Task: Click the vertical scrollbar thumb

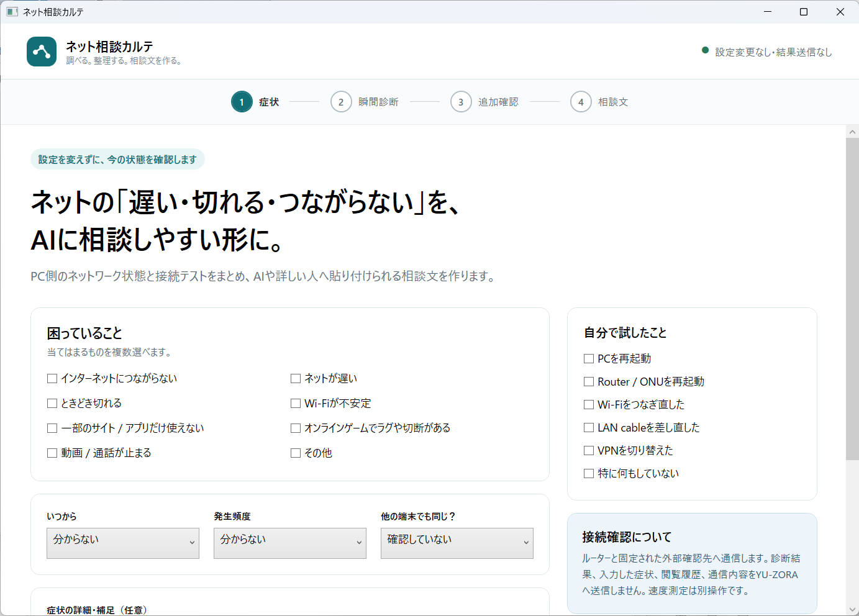Action: 852,299
